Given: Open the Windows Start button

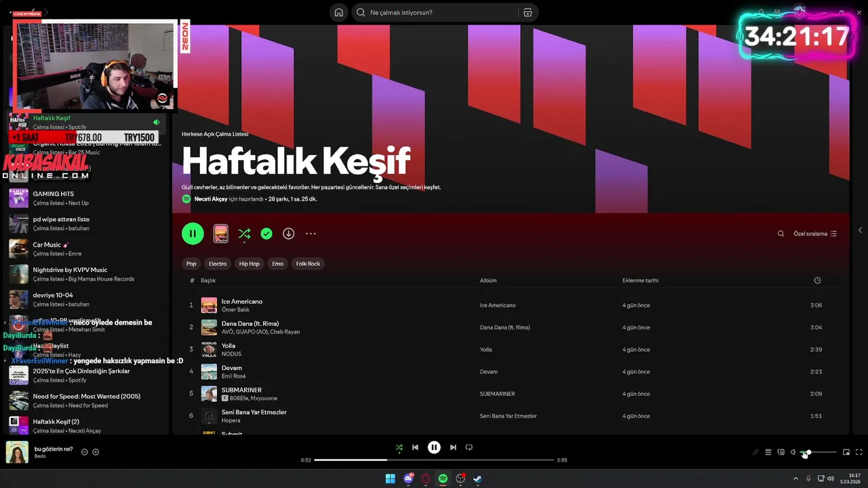Looking at the screenshot, I should tap(390, 479).
